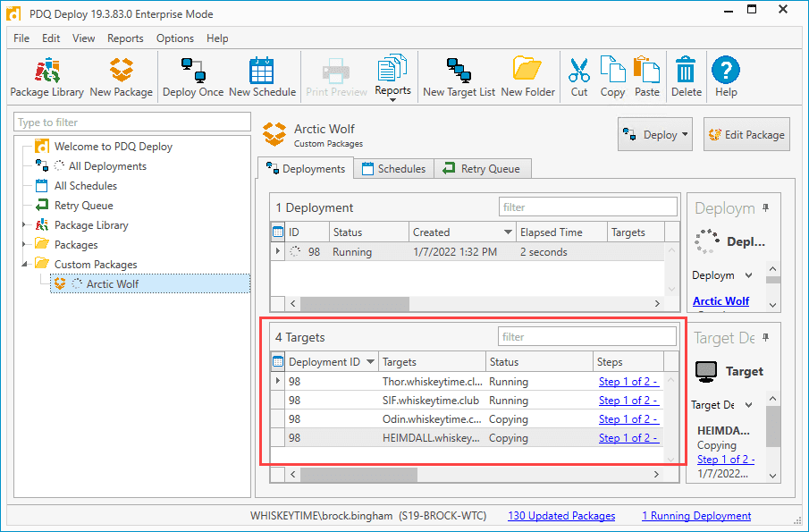Switch to the Schedules tab
Viewport: 809px width, 532px height.
tap(393, 169)
